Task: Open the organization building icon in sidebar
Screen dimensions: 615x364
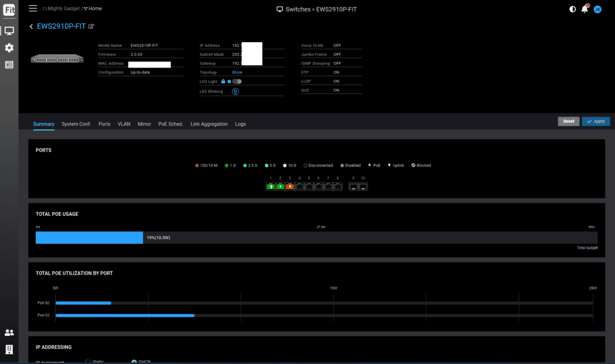Action: click(9, 349)
